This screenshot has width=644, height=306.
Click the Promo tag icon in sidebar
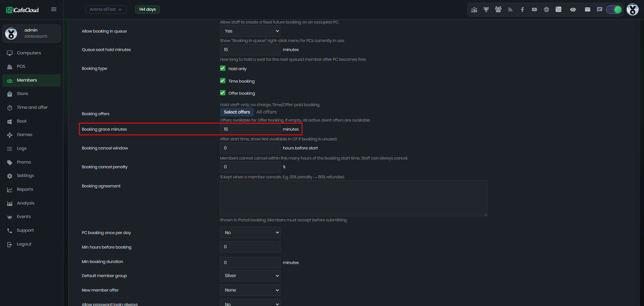pyautogui.click(x=10, y=162)
